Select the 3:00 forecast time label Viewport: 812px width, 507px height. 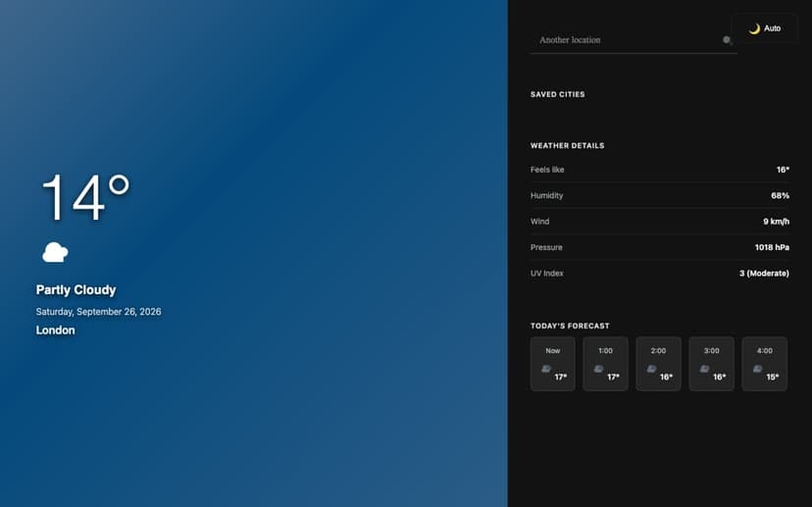[x=712, y=351]
